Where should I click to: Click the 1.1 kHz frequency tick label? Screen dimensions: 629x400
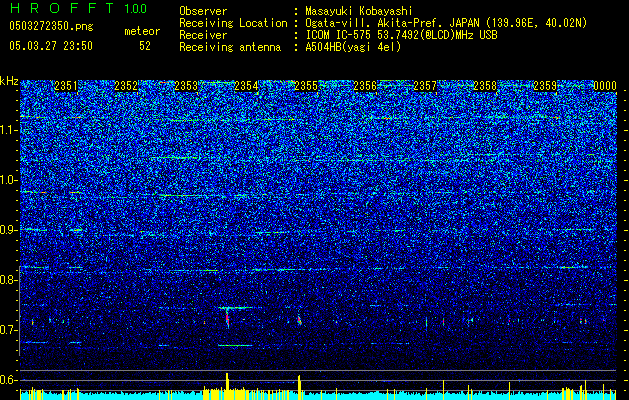(x=8, y=130)
